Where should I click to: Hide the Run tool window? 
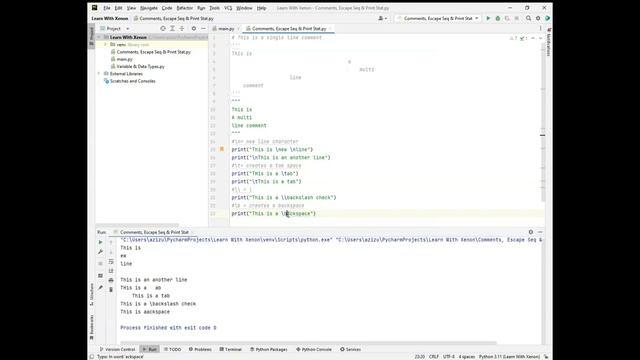[540, 232]
